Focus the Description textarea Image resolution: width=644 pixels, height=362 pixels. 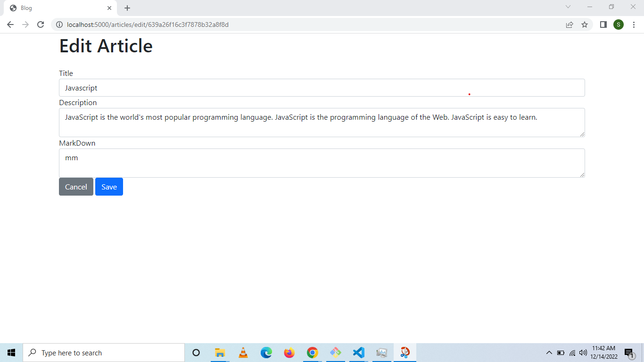322,123
